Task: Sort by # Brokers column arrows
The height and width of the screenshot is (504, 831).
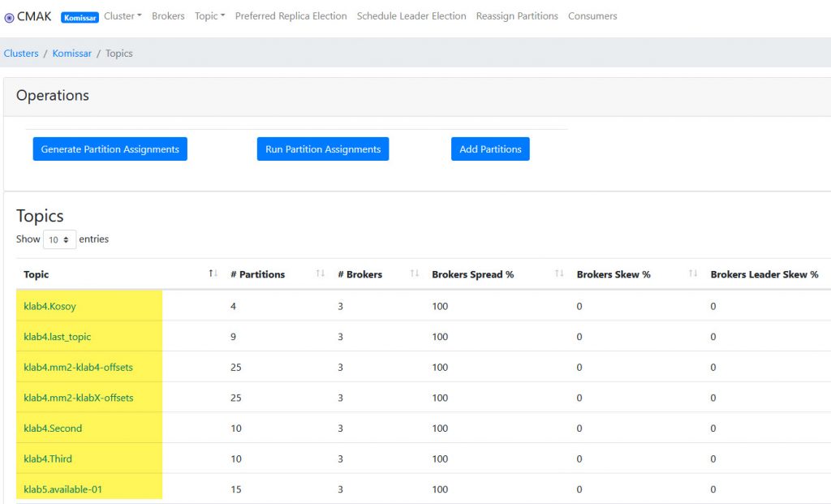Action: coord(415,274)
